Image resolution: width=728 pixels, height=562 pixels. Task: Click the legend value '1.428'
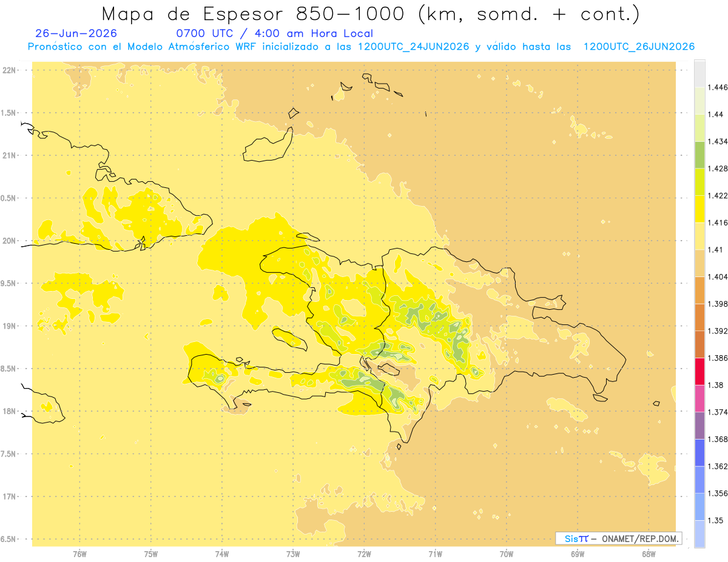718,169
